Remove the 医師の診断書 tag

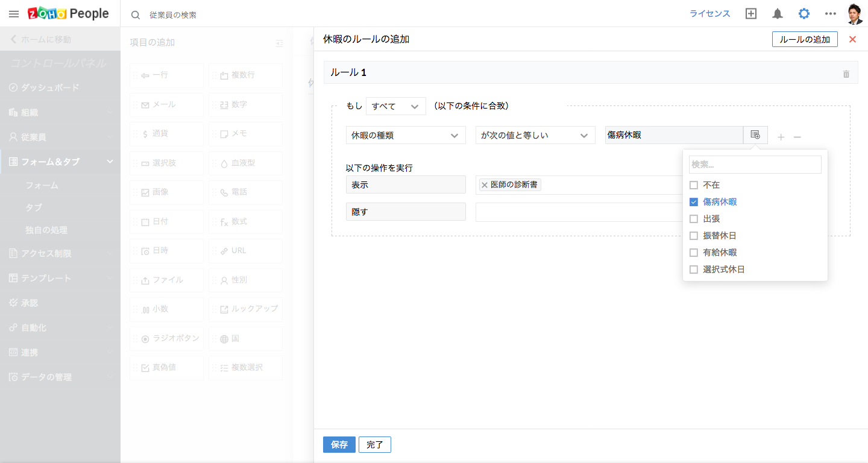point(485,185)
